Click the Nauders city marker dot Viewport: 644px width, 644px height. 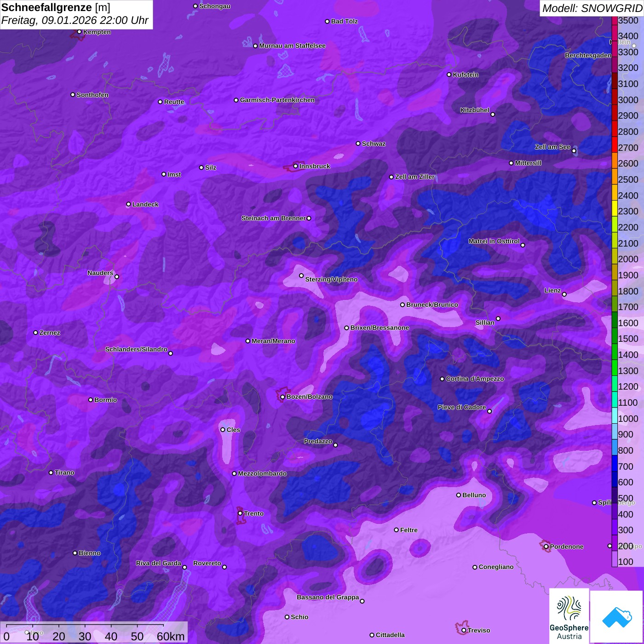click(117, 276)
